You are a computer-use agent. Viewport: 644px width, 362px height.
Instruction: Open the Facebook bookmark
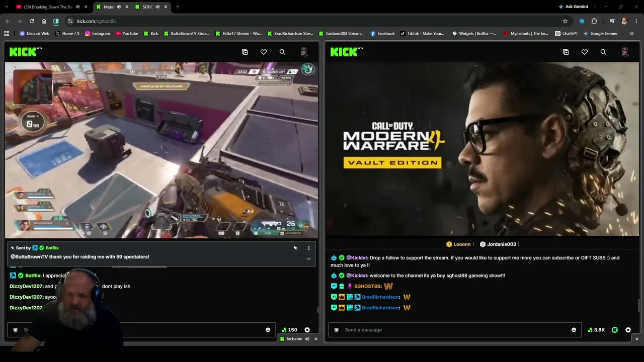click(x=382, y=34)
